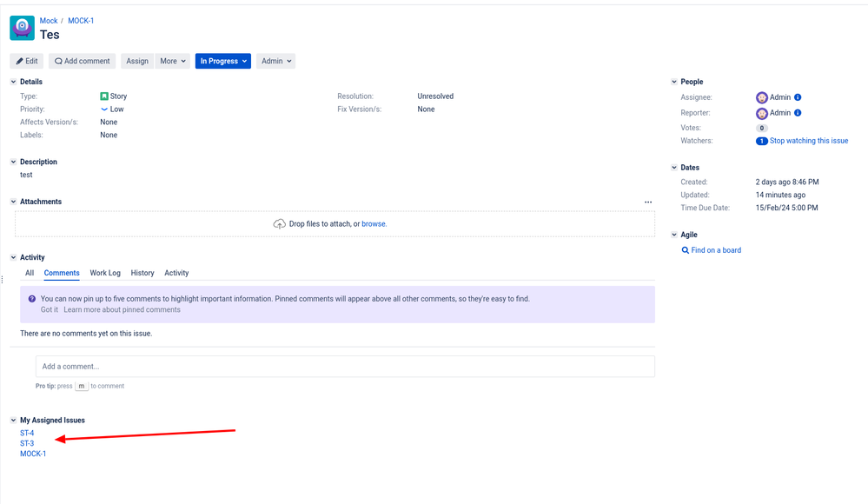868x504 pixels.
Task: Click the Assign button
Action: point(137,61)
